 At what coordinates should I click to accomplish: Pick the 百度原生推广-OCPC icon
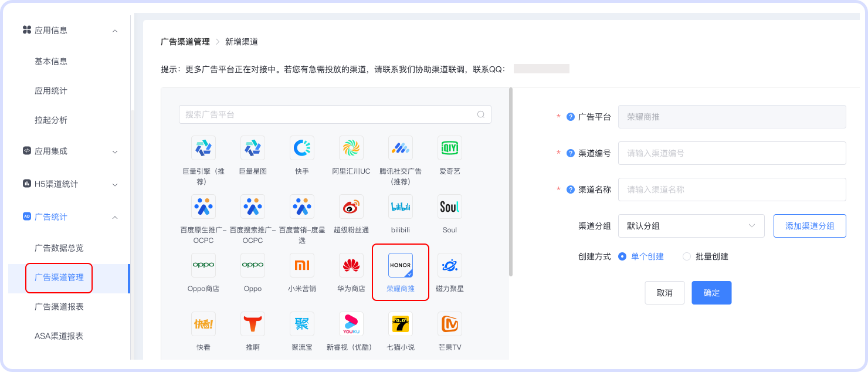(204, 207)
